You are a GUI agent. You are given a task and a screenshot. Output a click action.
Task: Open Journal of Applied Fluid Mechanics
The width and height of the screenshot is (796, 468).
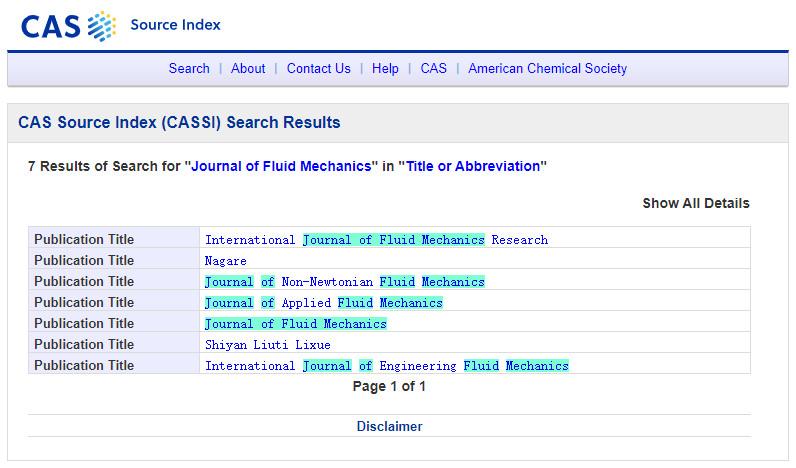click(x=323, y=303)
